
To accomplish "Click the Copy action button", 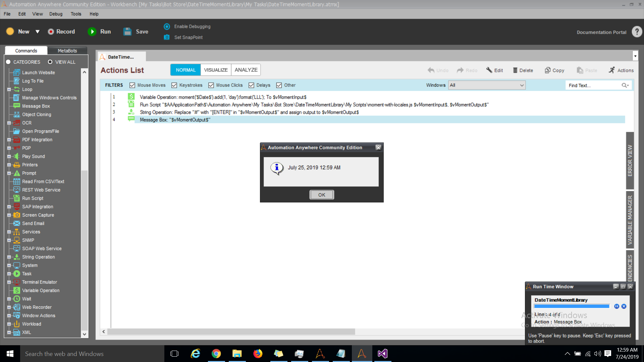I will (x=554, y=70).
